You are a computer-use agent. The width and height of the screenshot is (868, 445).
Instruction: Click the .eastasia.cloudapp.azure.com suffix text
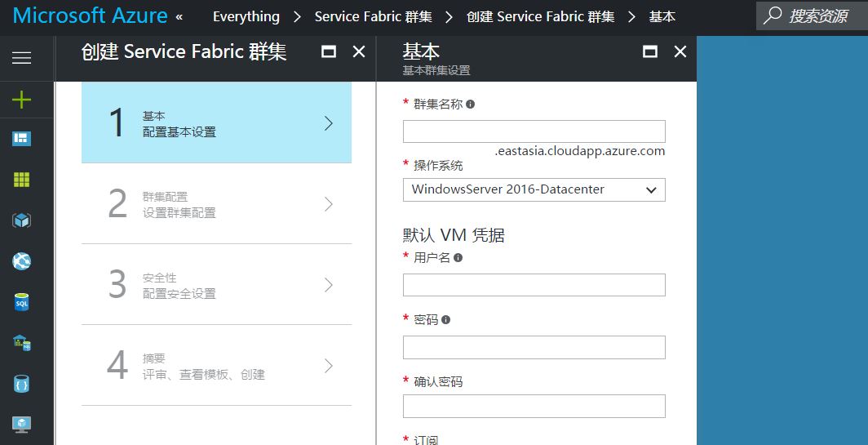pyautogui.click(x=579, y=151)
